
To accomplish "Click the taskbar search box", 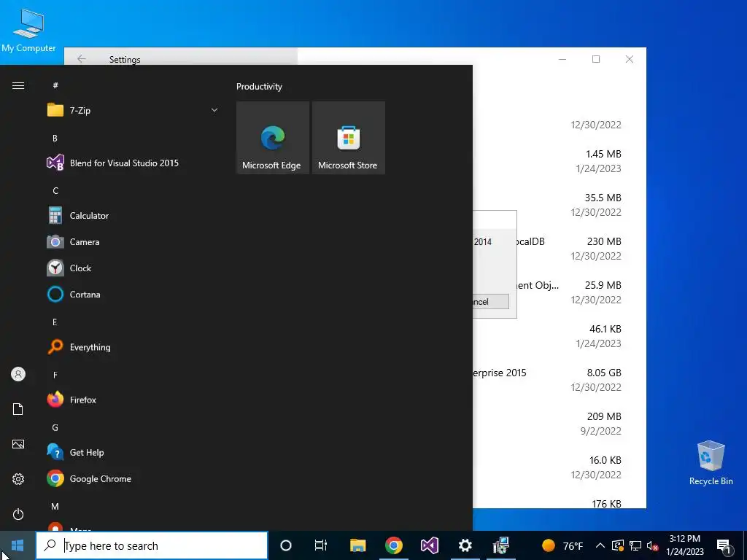I will (x=152, y=545).
